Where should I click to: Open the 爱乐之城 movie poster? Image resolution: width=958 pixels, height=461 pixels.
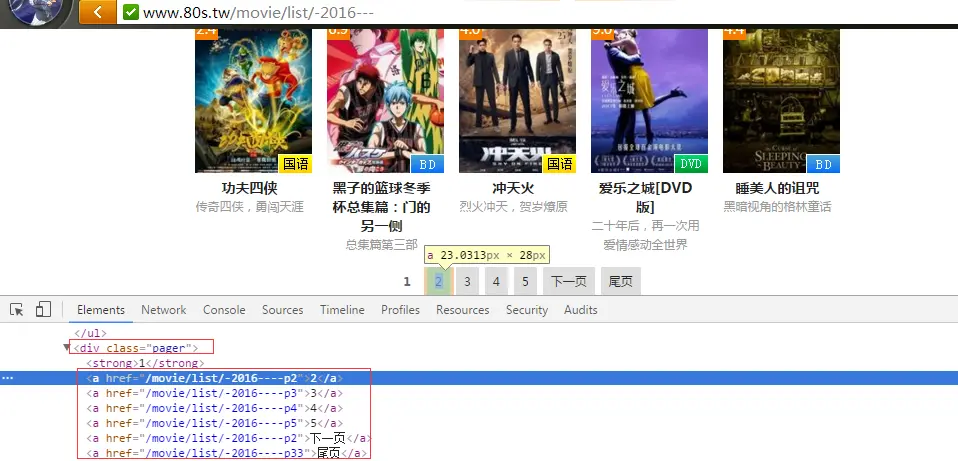coord(649,101)
